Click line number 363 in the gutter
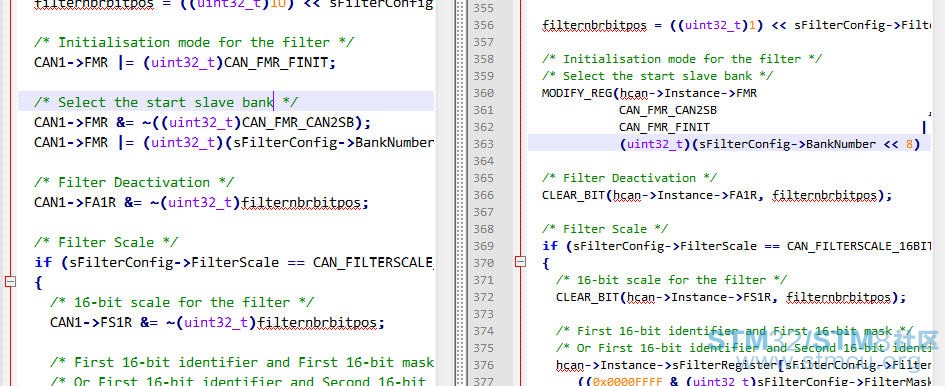The image size is (945, 386). (483, 144)
